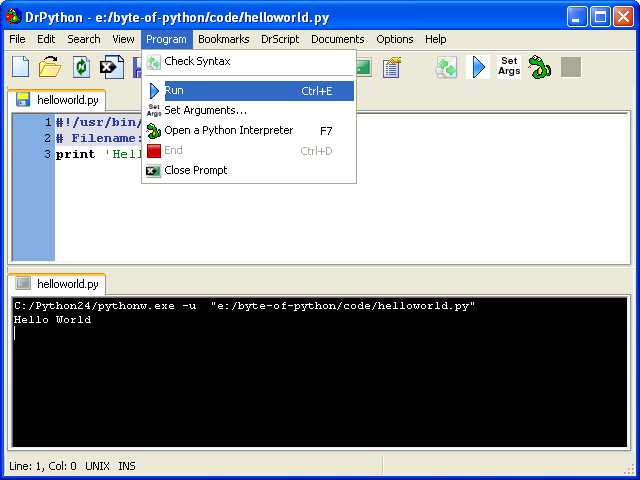Click the Check Syntax toolbar icon
The height and width of the screenshot is (480, 640).
(446, 67)
